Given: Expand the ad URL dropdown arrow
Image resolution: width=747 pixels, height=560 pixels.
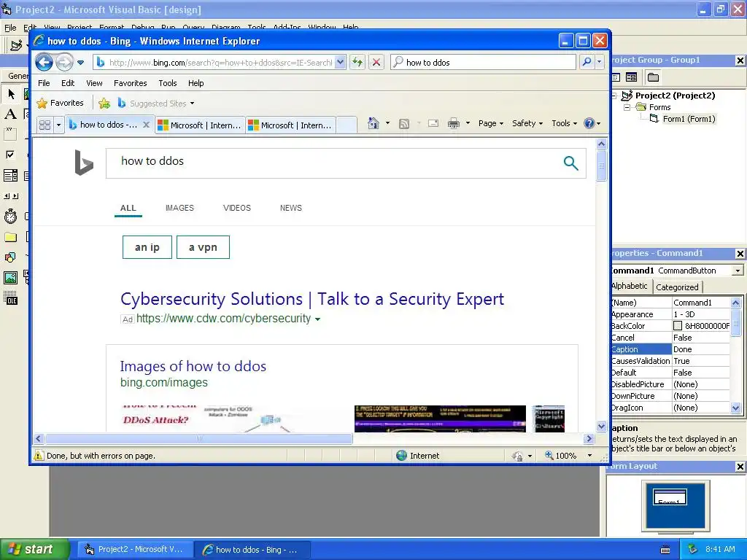Looking at the screenshot, I should 318,319.
